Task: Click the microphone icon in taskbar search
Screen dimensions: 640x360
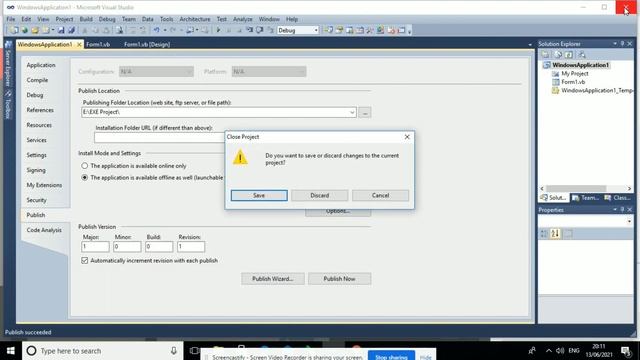Action: point(173,351)
